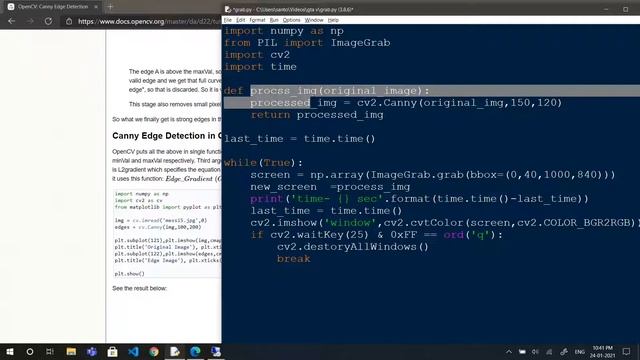The width and height of the screenshot is (640, 360).
Task: Click 'See the result below:' text in browser
Action: [x=139, y=288]
